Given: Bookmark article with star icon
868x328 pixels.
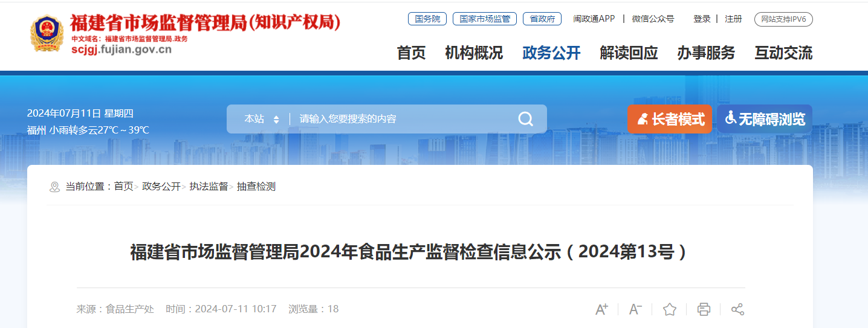Looking at the screenshot, I should pos(669,309).
